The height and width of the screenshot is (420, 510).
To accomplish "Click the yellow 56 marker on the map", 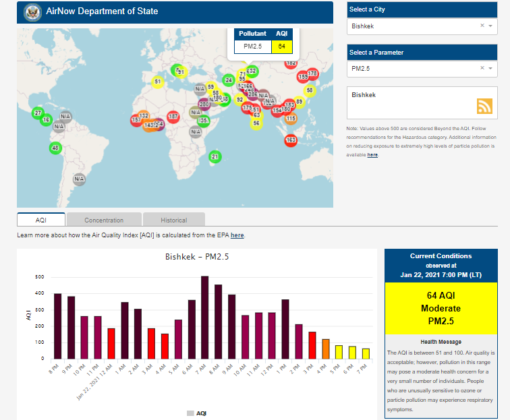I will click(256, 123).
